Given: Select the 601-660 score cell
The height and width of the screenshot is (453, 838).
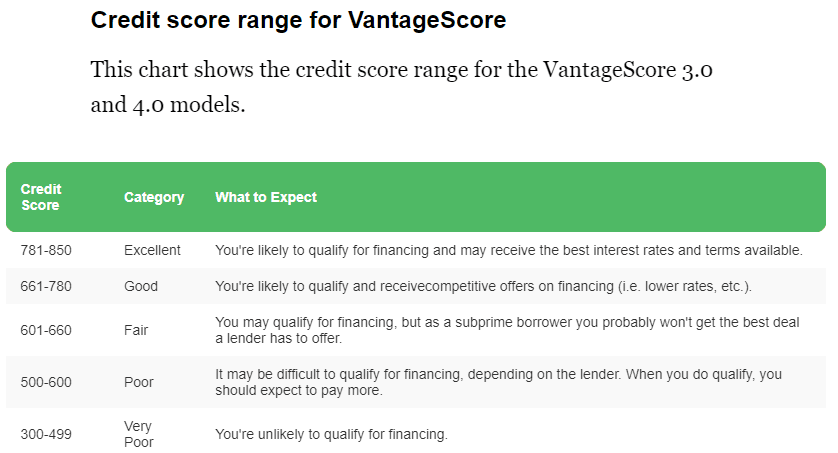Looking at the screenshot, I should pyautogui.click(x=46, y=330).
